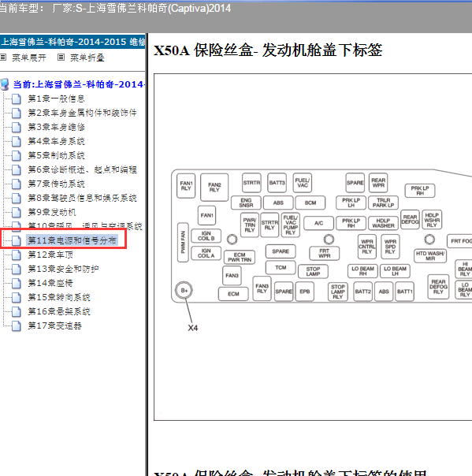Open chapter 第5章制动系统
The image size is (472, 476).
[x=56, y=155]
